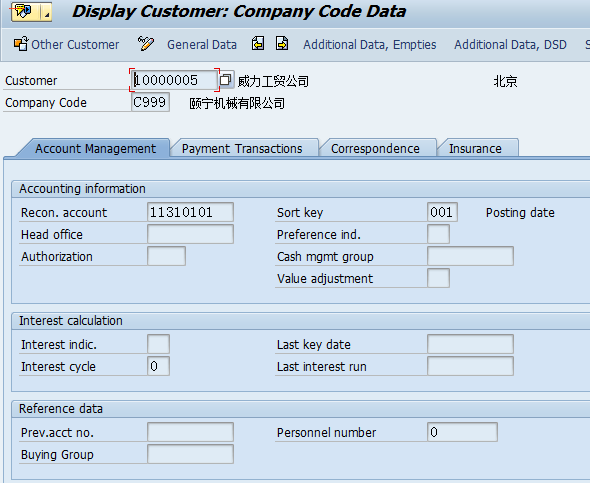Viewport: 590px width, 483px height.
Task: Click the Customer number field
Action: coord(175,80)
